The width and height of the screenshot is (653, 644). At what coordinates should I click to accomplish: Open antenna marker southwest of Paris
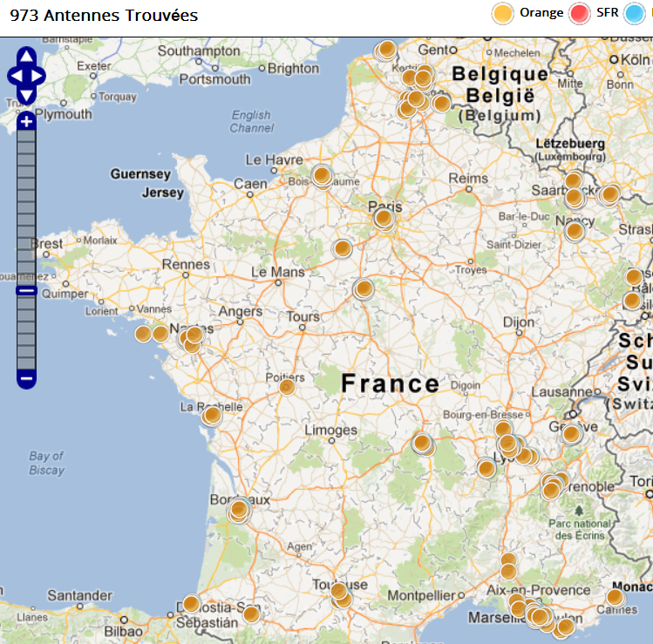(342, 248)
